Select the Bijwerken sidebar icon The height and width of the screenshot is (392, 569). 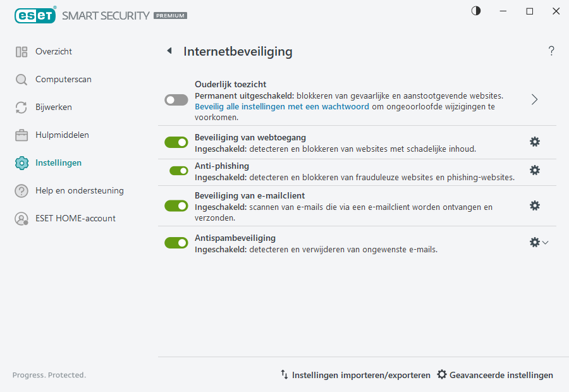21,107
